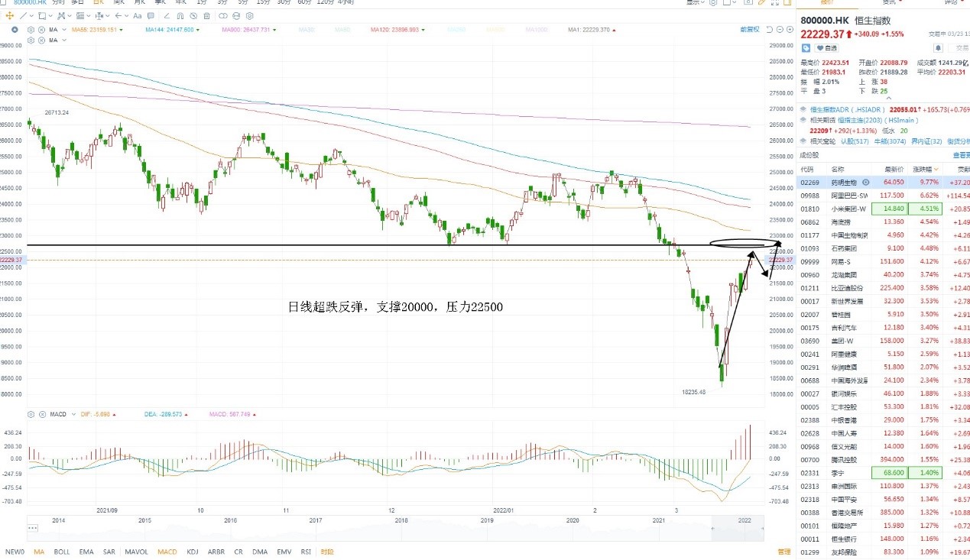Open the drawing toolbar settings gear

pyautogui.click(x=249, y=16)
